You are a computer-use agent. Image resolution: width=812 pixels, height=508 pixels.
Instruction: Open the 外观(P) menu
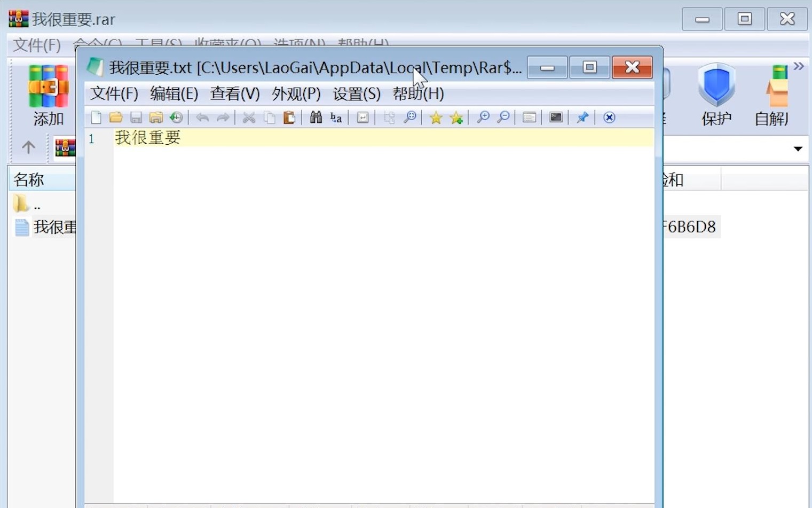[x=296, y=94]
